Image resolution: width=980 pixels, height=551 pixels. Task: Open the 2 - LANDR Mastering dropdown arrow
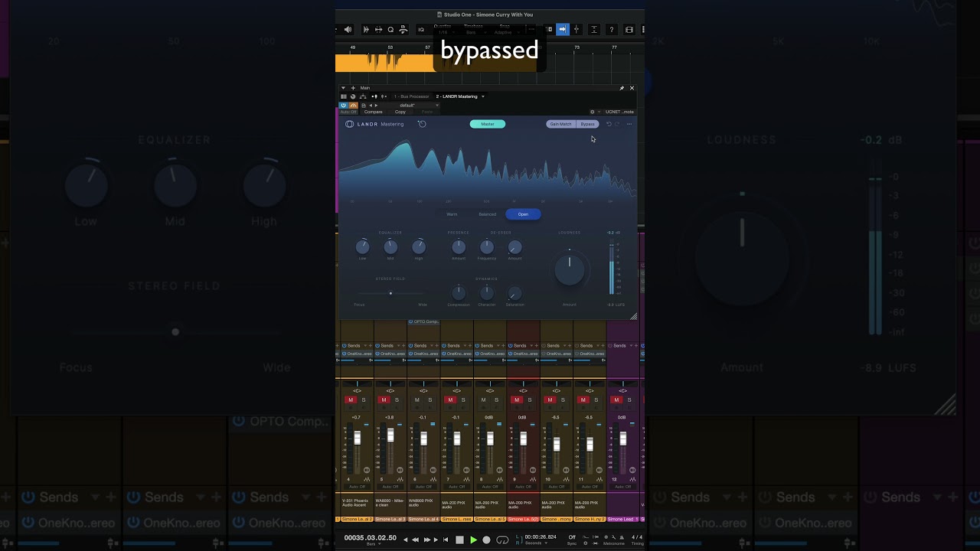point(482,96)
